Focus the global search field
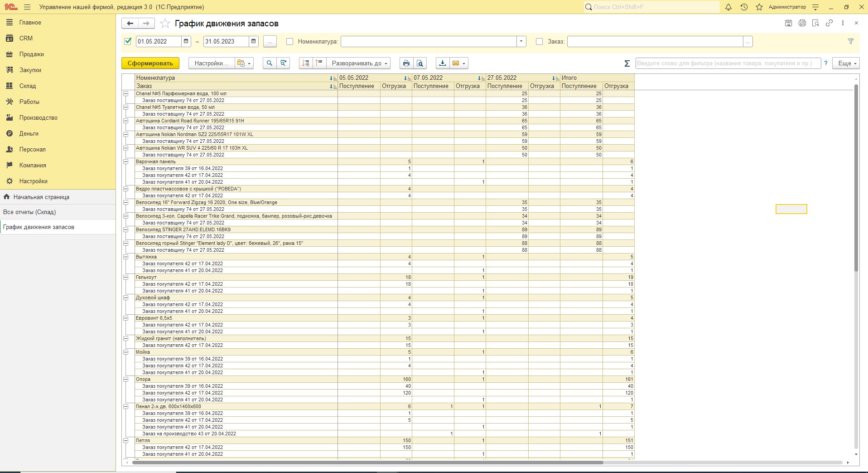Image resolution: width=868 pixels, height=473 pixels. pos(651,7)
